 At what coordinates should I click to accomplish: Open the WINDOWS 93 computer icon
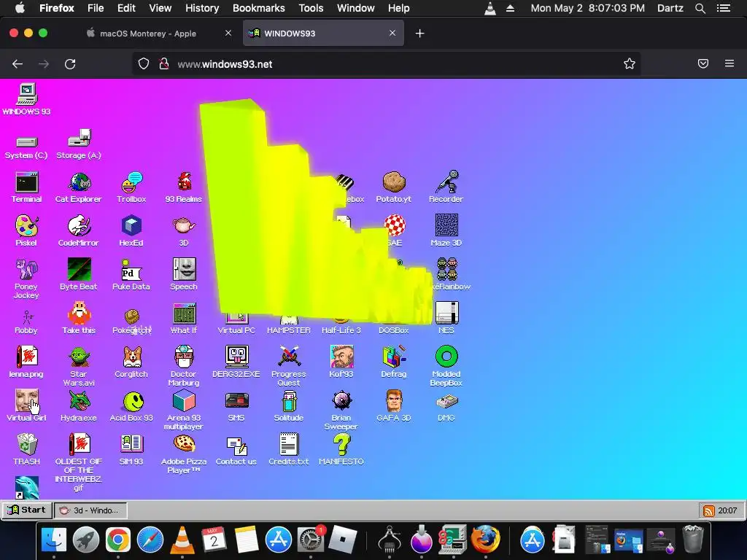[27, 94]
